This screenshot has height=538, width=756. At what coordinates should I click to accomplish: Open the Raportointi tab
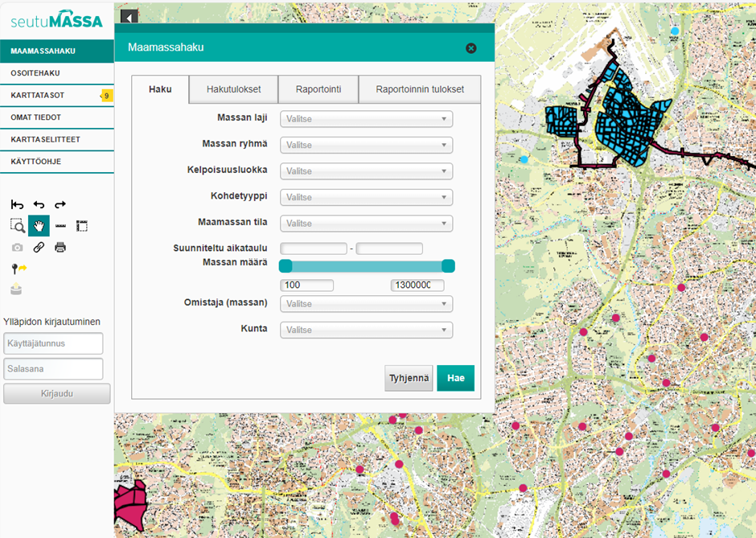318,90
